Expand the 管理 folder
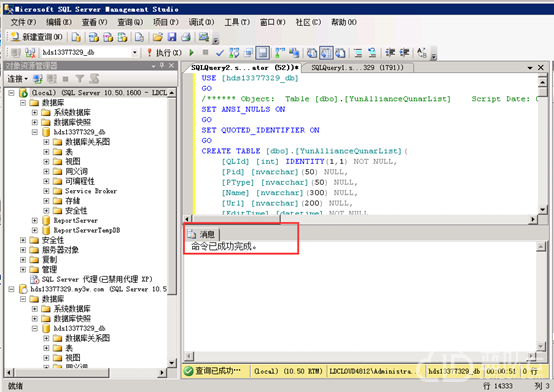 tap(23, 270)
